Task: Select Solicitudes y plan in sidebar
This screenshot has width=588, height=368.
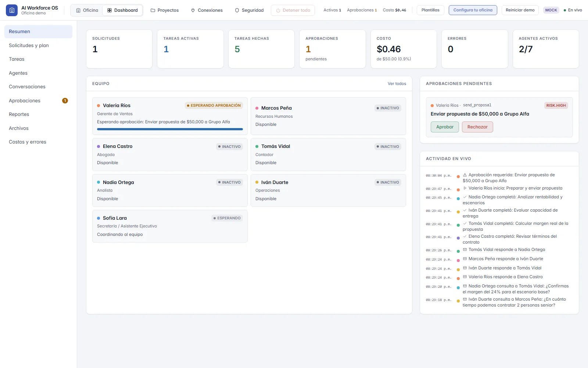Action: tap(38, 45)
